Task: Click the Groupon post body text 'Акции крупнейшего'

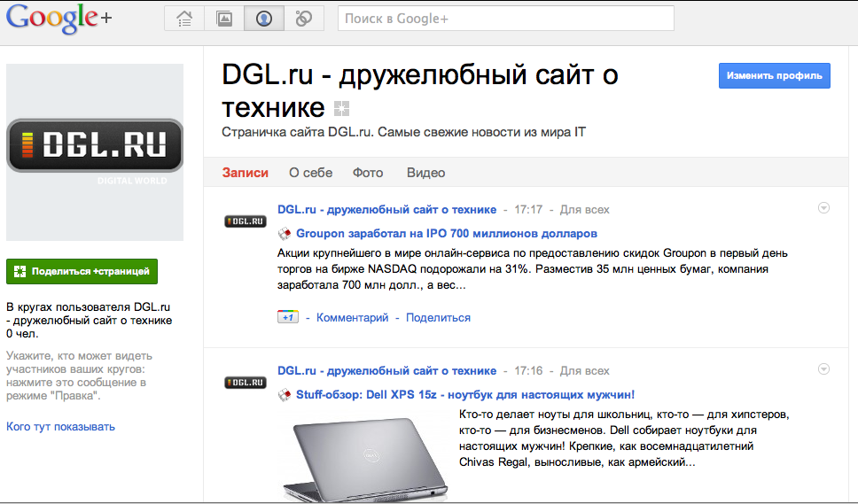Action: click(533, 269)
